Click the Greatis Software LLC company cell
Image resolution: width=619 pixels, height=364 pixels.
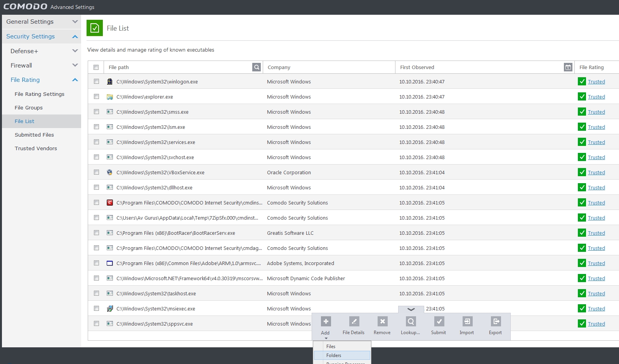[x=290, y=233]
